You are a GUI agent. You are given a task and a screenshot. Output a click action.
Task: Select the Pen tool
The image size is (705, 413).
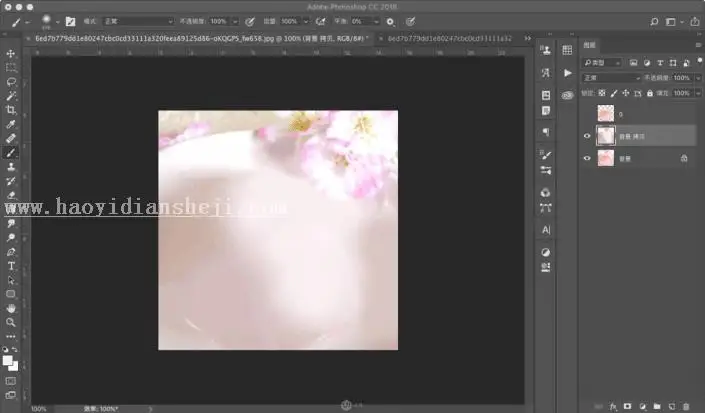11,252
